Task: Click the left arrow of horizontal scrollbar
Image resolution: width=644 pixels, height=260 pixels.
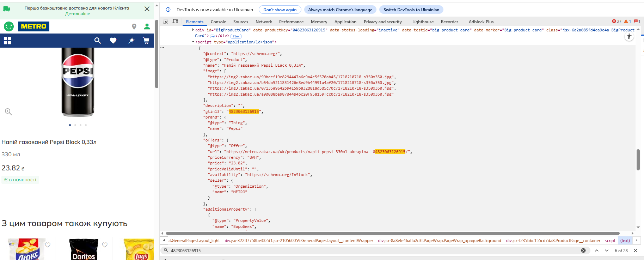Action: (162, 233)
